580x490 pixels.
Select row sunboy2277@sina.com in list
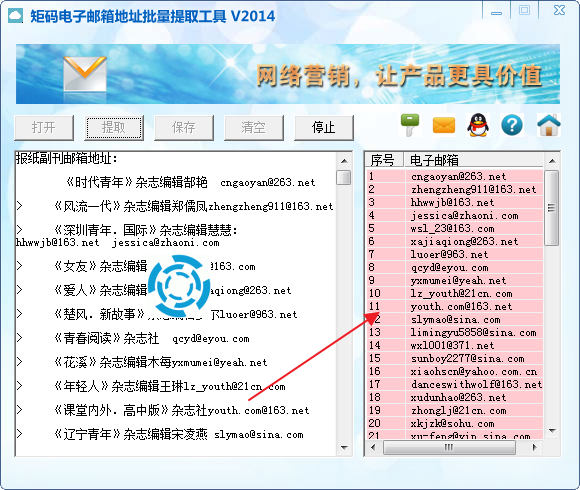[x=455, y=358]
